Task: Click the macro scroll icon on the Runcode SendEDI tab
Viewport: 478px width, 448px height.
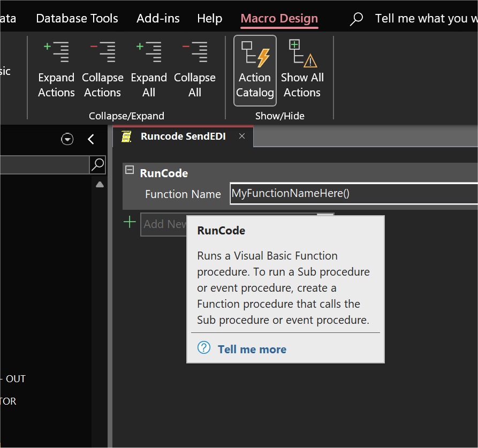Action: point(125,136)
